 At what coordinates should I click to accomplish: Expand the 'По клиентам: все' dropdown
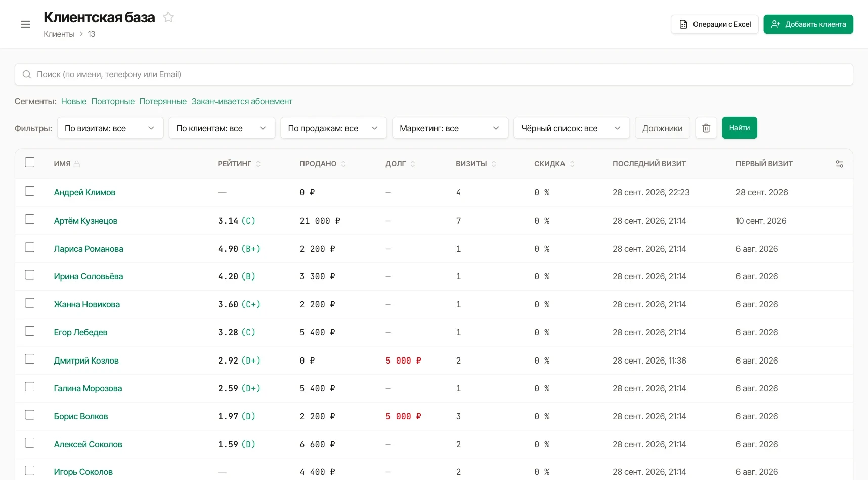click(x=222, y=128)
